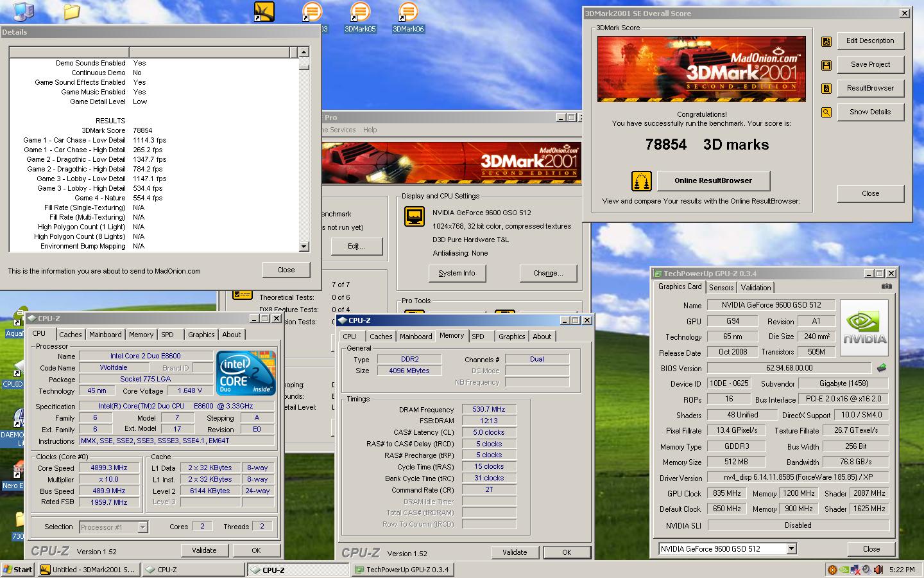Switch to Validation tab in GPU-Z
Image resolution: width=924 pixels, height=578 pixels.
(755, 288)
